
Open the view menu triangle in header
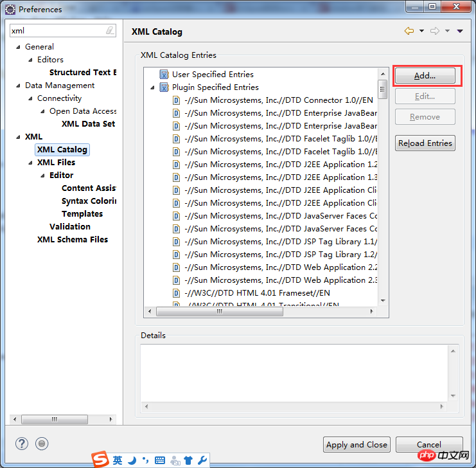tap(460, 31)
